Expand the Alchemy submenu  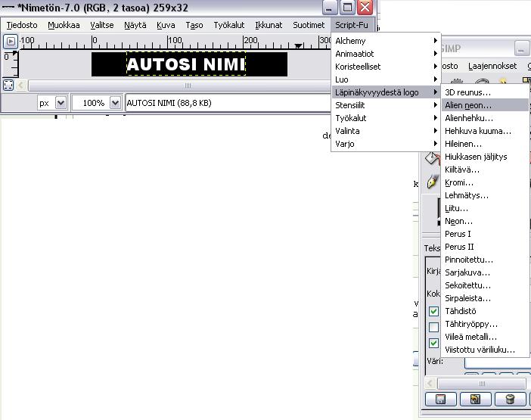(386, 41)
